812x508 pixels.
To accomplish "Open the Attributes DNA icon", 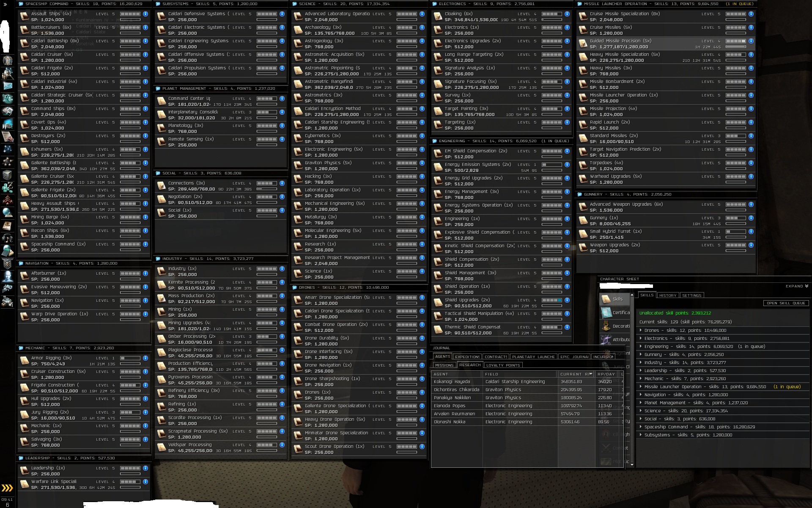I will (606, 340).
